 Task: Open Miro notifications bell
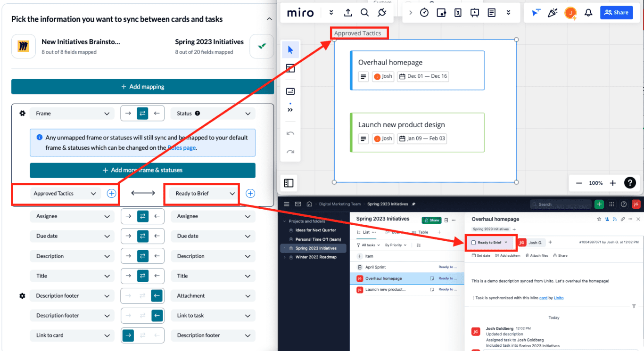588,13
